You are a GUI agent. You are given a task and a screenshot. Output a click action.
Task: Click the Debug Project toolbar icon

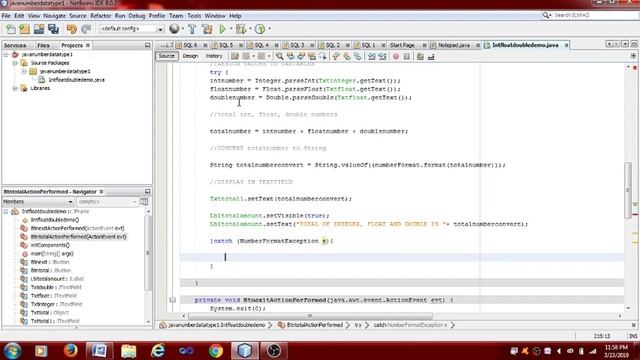241,29
